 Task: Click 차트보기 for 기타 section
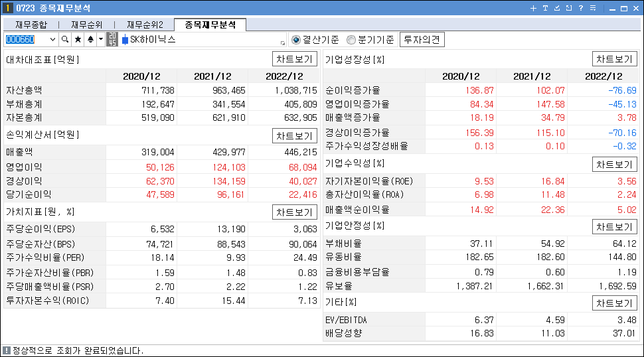[x=614, y=303]
